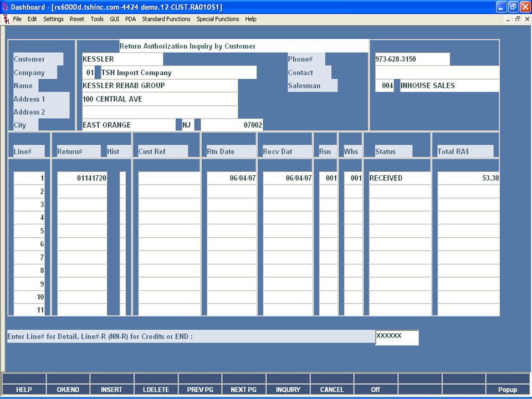
Task: Click the OK/END function button
Action: pos(68,390)
